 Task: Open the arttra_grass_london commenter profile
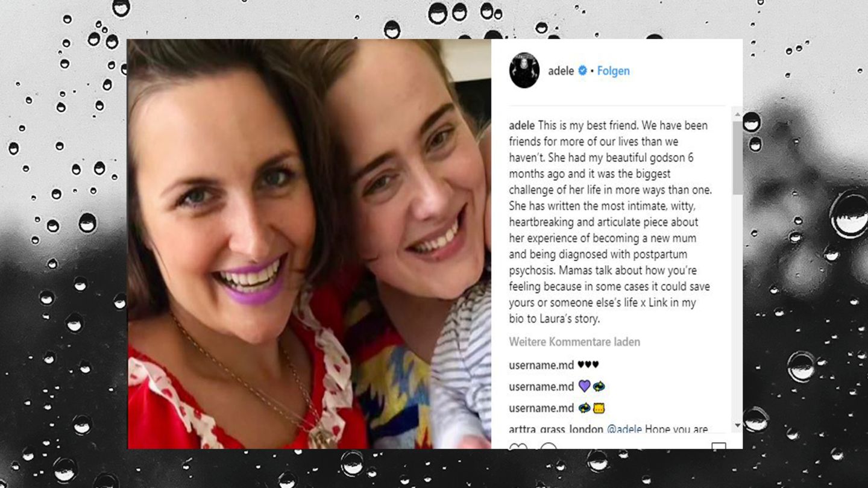(x=556, y=430)
